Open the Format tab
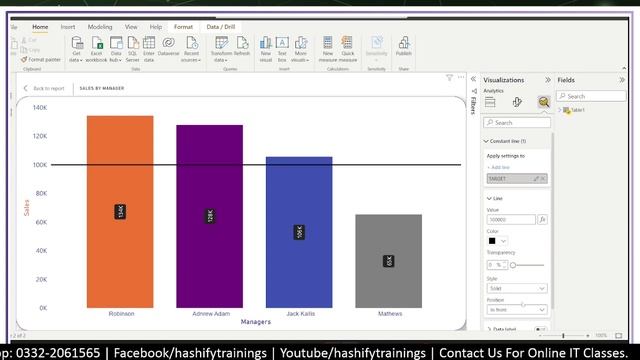 pos(183,27)
